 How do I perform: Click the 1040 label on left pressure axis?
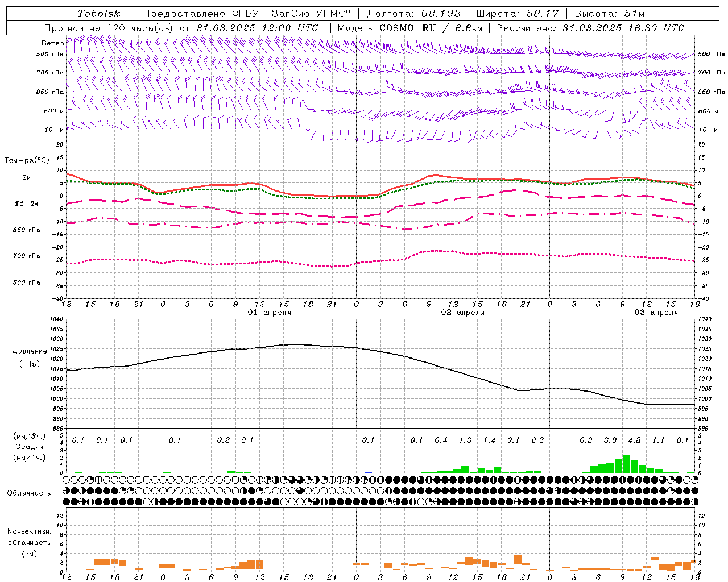click(x=55, y=319)
